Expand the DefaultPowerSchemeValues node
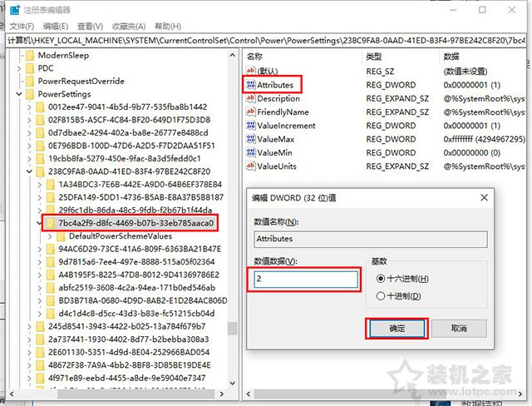Viewport: 532px width, 406px height. (x=50, y=236)
